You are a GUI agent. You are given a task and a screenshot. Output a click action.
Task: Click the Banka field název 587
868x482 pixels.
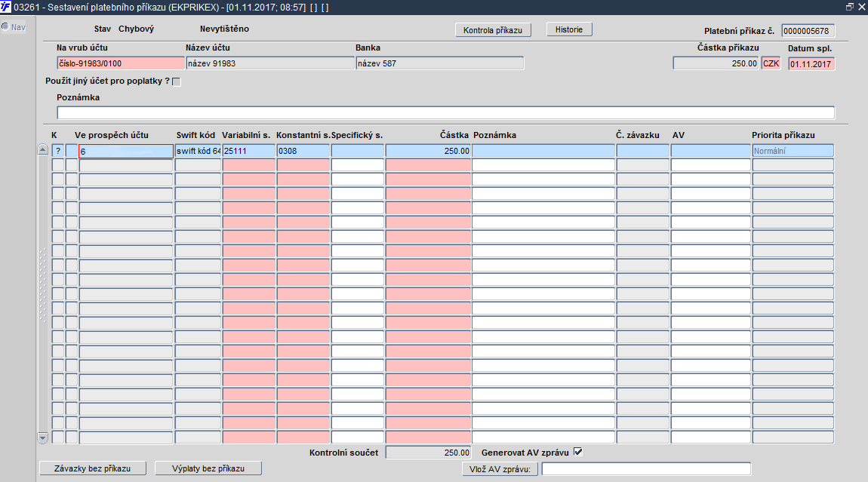439,63
